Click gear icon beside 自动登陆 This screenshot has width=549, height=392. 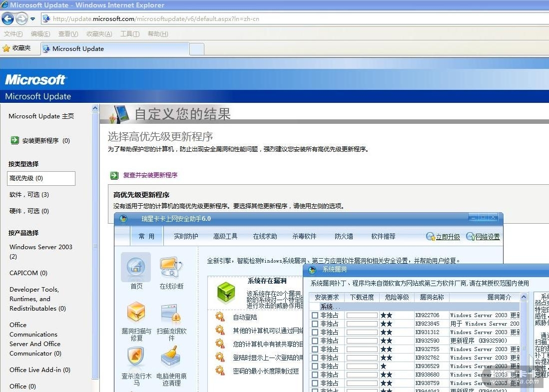tap(220, 317)
